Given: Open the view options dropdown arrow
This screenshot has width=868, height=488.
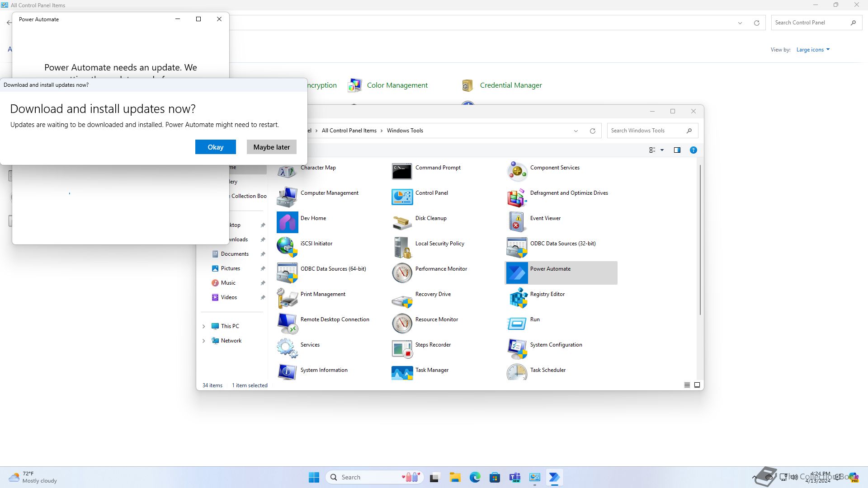Looking at the screenshot, I should click(662, 150).
